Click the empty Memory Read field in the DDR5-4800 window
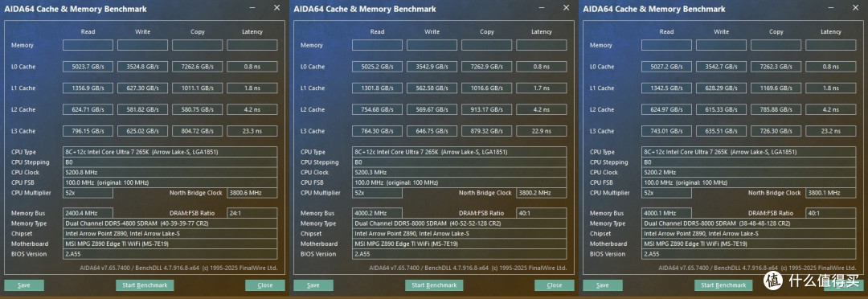 click(88, 45)
